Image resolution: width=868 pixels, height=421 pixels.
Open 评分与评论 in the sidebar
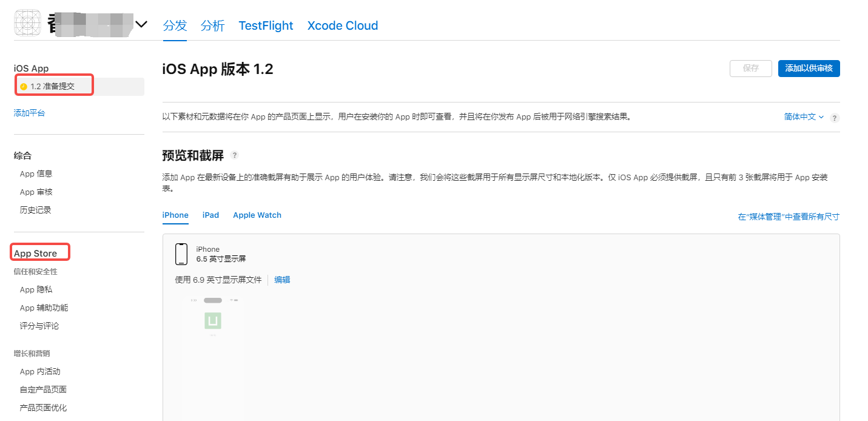[39, 326]
